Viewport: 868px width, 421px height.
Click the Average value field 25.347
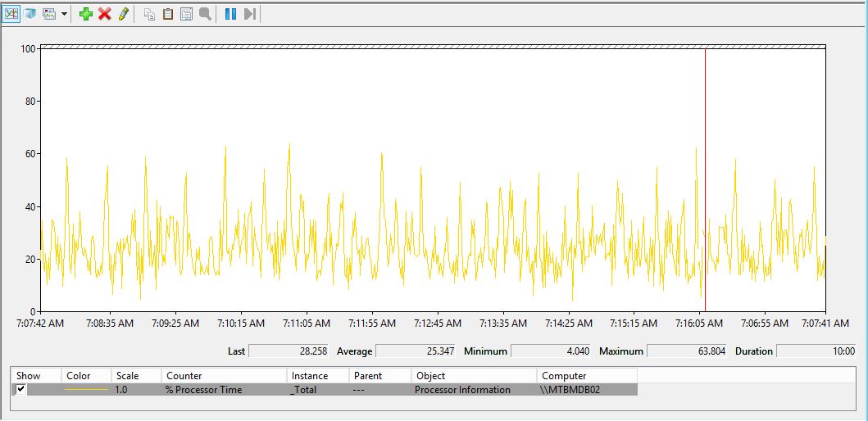point(416,351)
